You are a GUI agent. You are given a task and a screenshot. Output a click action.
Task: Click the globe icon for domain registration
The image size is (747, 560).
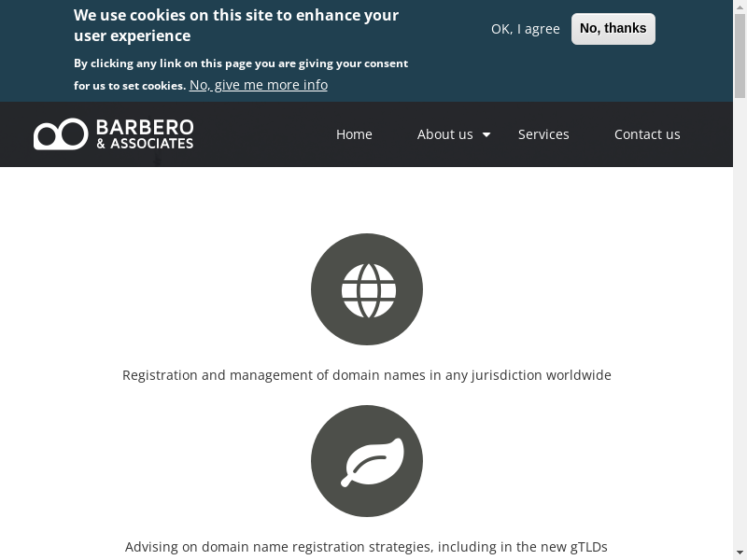click(367, 289)
